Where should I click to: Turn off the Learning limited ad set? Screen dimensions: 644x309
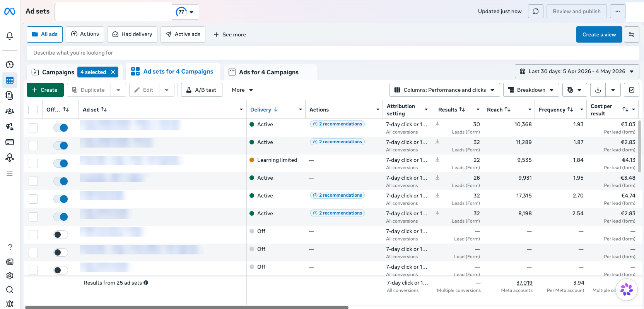click(61, 163)
